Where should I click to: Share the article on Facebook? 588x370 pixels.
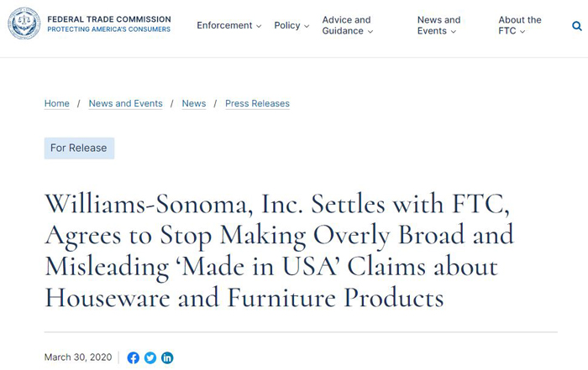click(133, 357)
